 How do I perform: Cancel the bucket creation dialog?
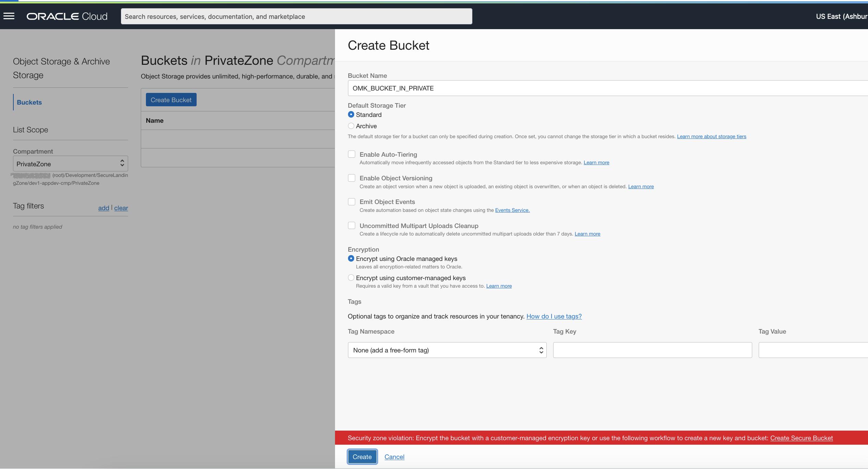(x=394, y=457)
